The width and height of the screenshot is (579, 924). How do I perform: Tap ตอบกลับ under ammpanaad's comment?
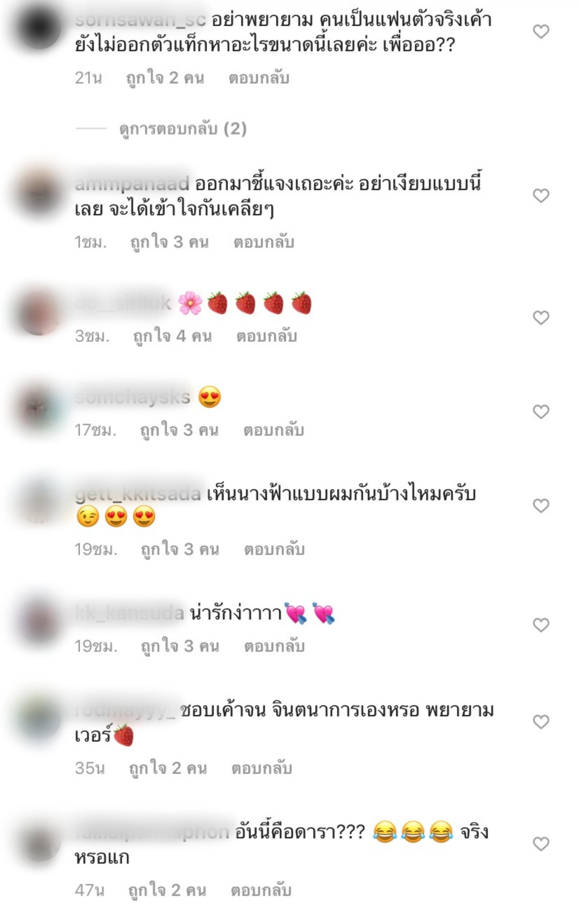(x=264, y=242)
